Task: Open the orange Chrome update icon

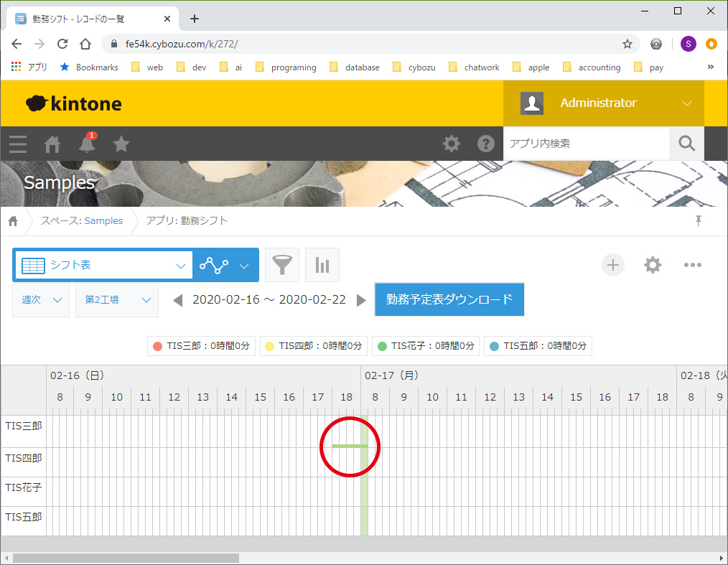Action: coord(711,44)
